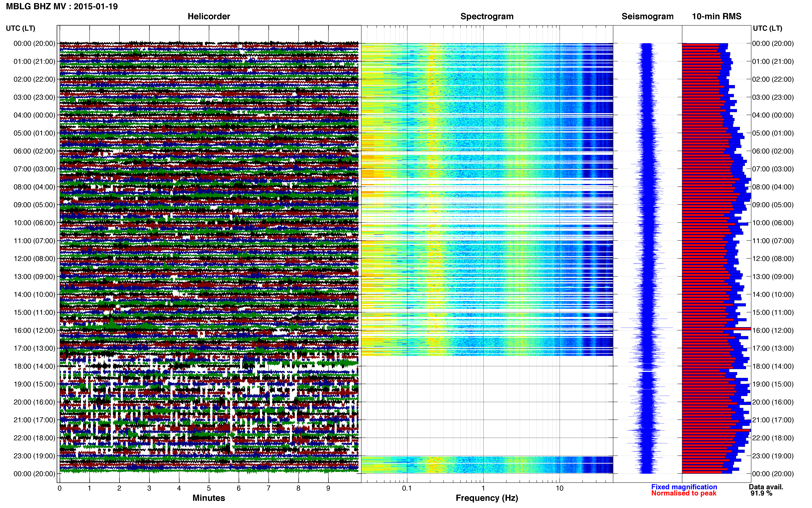Click '21:00 (17:00)' on the RMS panel time axis
812x508 pixels.
point(773,420)
